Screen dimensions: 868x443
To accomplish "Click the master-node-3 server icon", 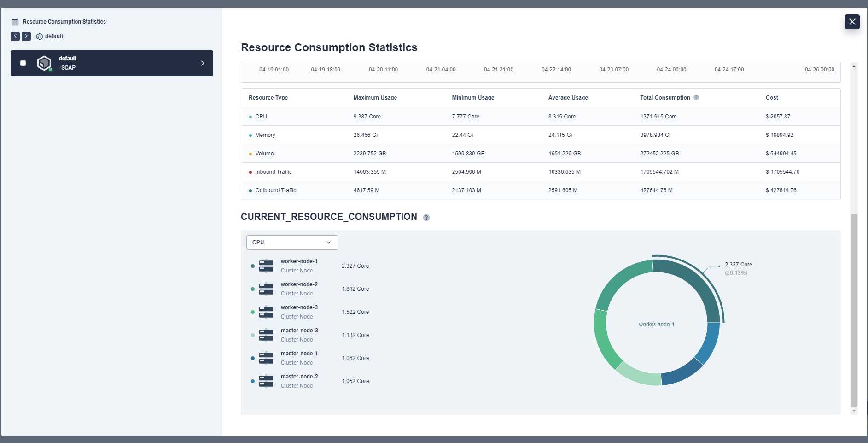I will coord(266,335).
